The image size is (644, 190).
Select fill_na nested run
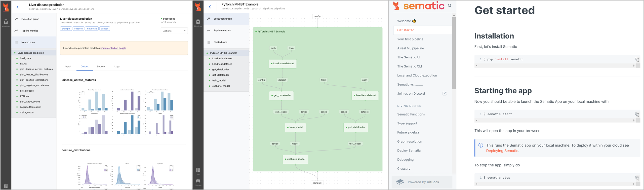pyautogui.click(x=34, y=64)
